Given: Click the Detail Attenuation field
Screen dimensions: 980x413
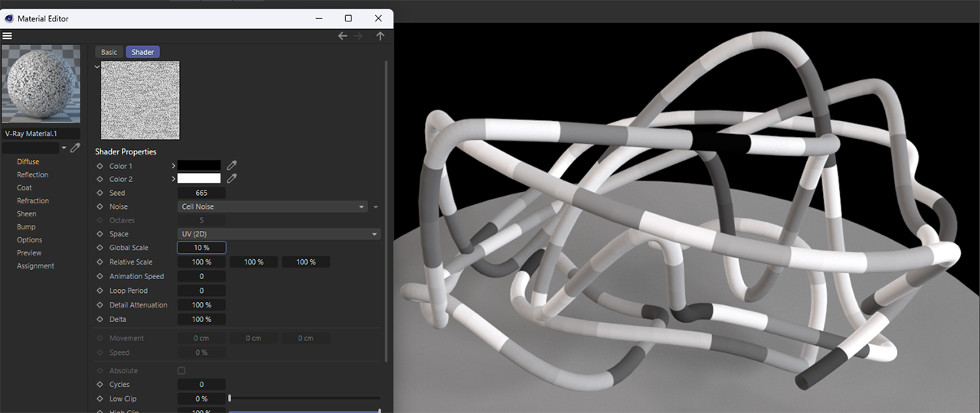Looking at the screenshot, I should tap(201, 304).
